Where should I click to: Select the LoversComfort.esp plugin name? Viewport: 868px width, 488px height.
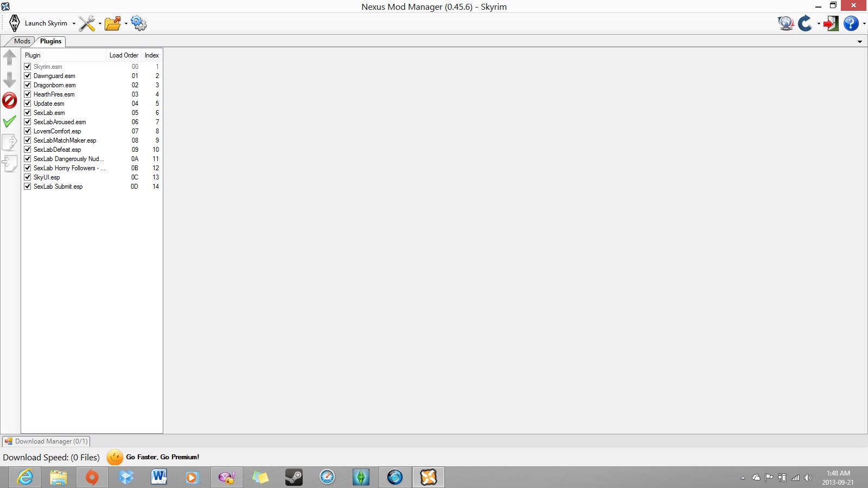pyautogui.click(x=57, y=131)
